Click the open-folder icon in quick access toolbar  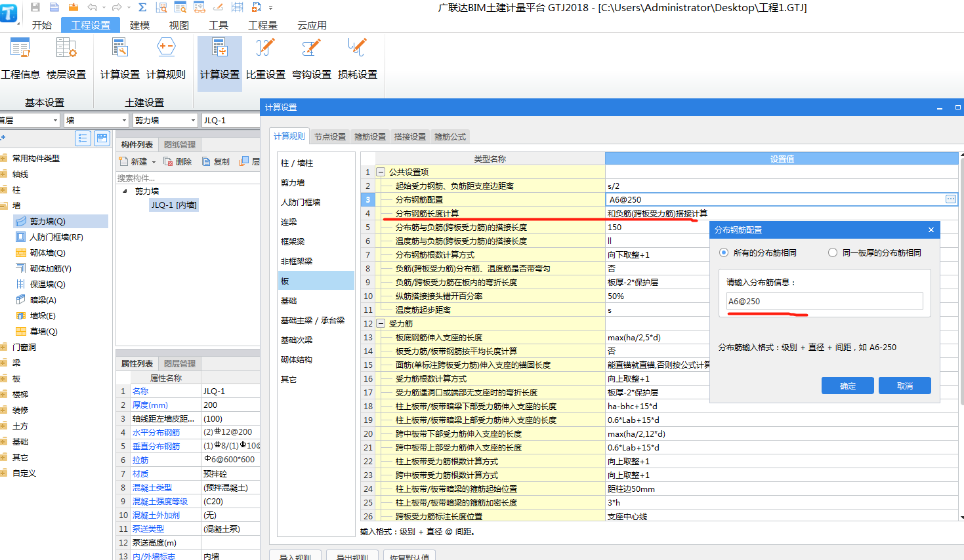73,7
